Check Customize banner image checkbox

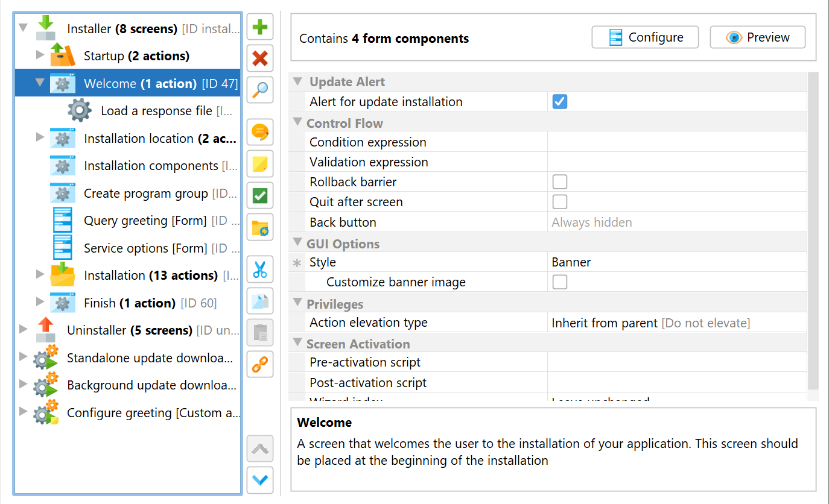[x=560, y=282]
